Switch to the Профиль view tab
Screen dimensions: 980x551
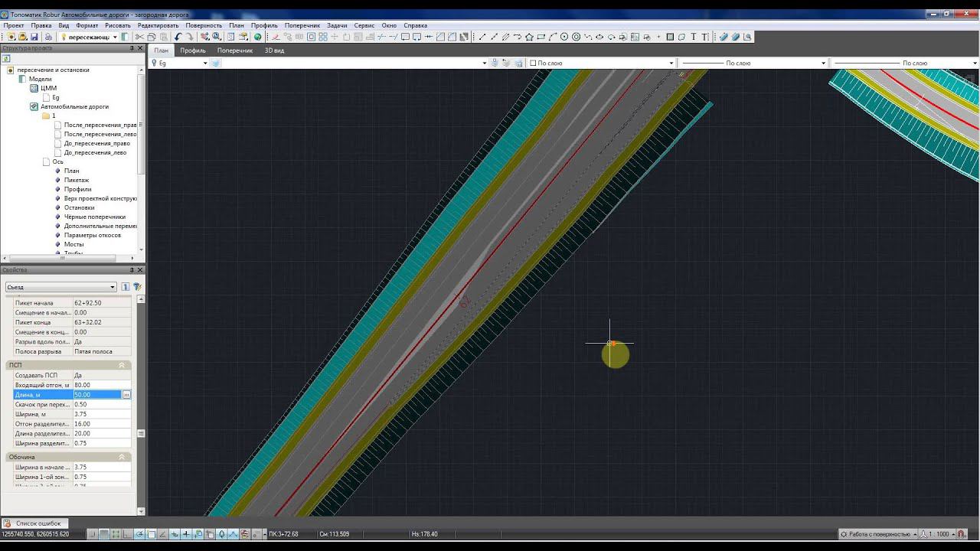(x=193, y=51)
